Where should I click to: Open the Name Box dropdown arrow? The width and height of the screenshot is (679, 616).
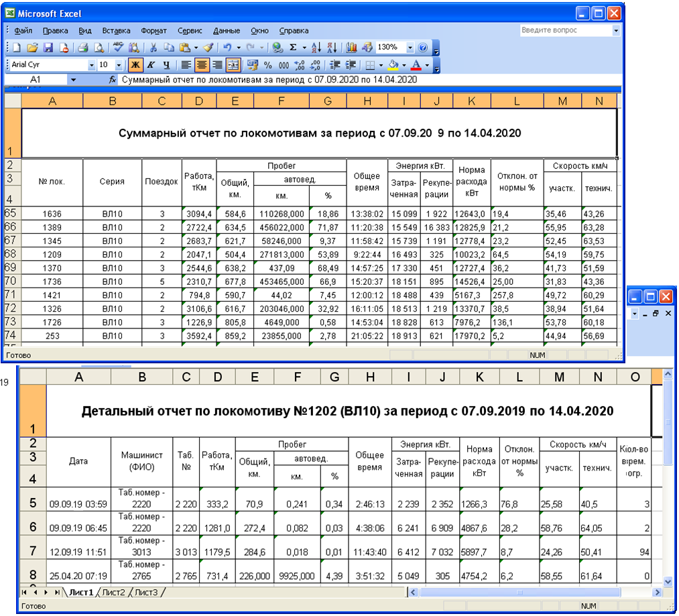(x=73, y=80)
